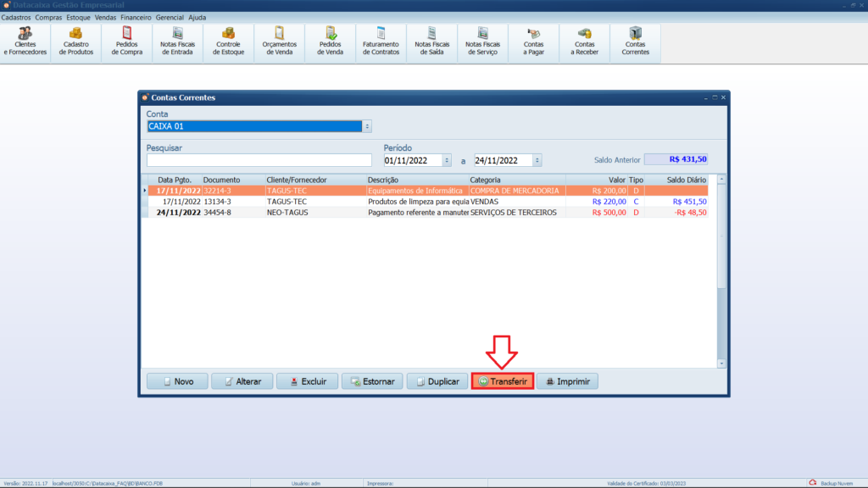The width and height of the screenshot is (868, 488).
Task: Open the Gerencial menu
Action: [170, 17]
